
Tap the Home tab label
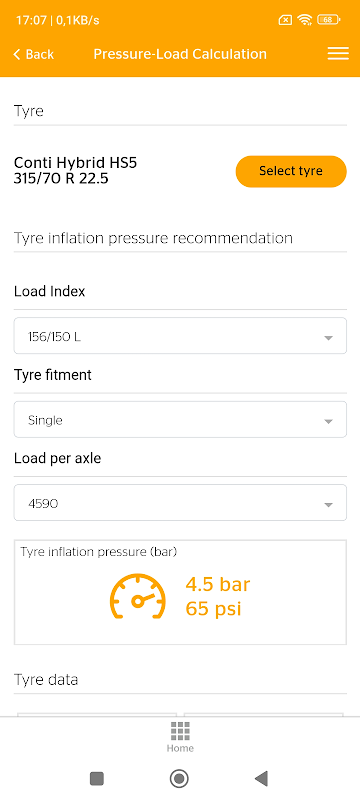[180, 748]
